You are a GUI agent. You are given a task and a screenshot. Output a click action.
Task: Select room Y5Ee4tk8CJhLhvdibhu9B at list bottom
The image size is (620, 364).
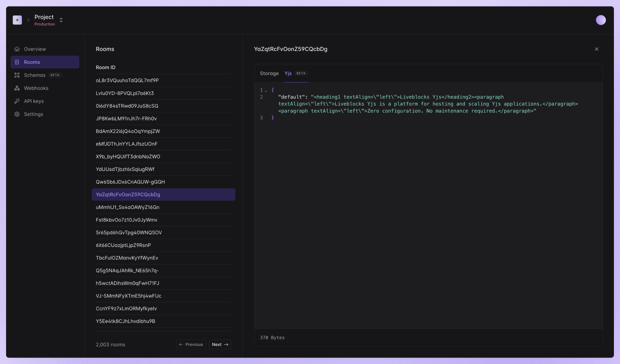[x=125, y=321]
